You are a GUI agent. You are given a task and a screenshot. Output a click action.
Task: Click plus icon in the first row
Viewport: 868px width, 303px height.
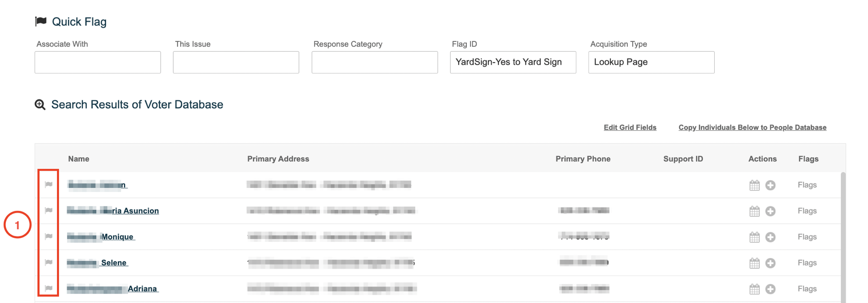point(770,185)
